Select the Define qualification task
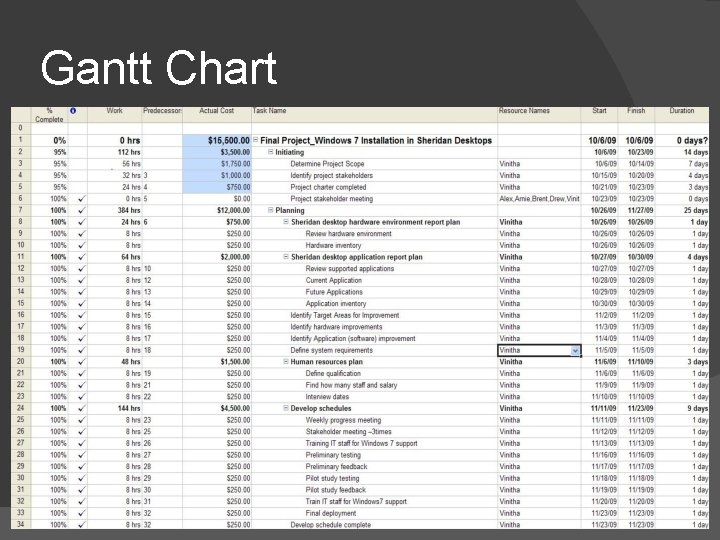 coord(333,374)
